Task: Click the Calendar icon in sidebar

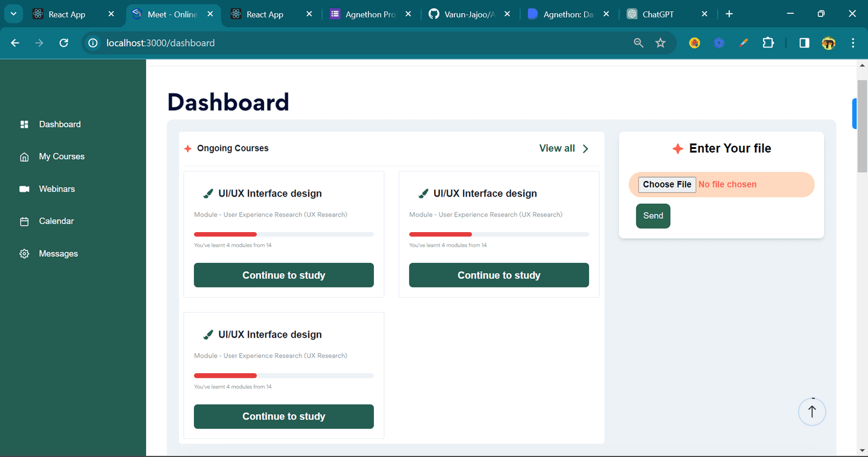Action: 24,221
